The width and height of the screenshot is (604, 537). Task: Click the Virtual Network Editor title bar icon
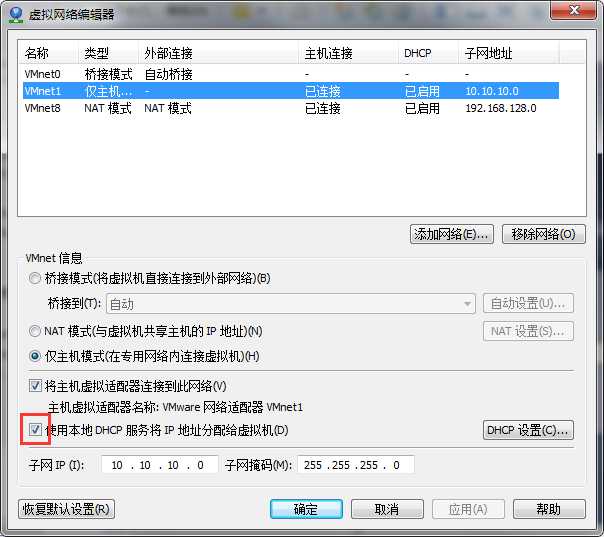point(16,14)
